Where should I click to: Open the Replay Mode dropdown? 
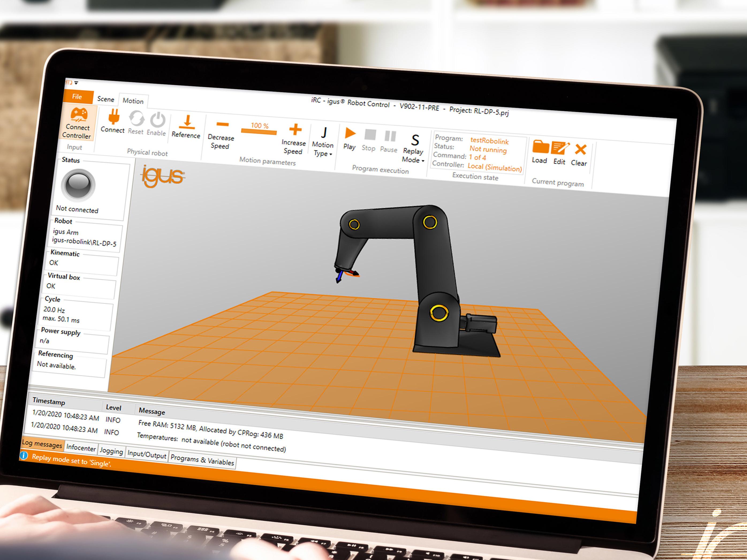point(413,148)
